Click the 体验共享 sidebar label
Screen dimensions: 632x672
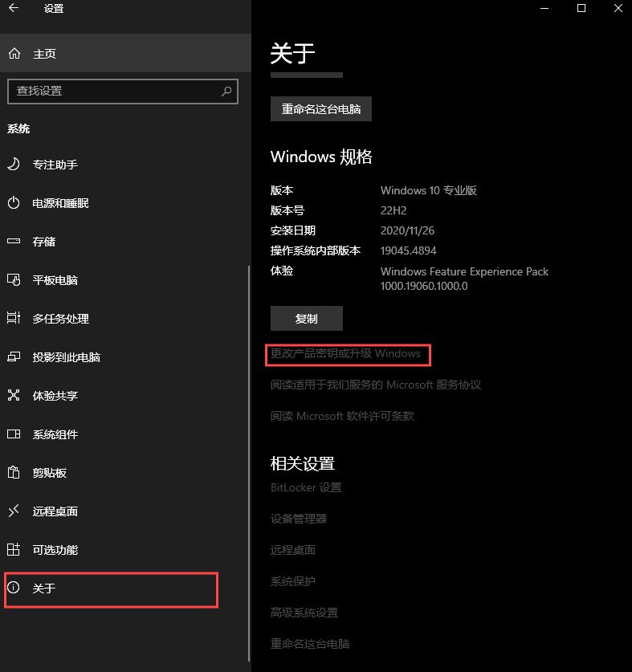(55, 396)
